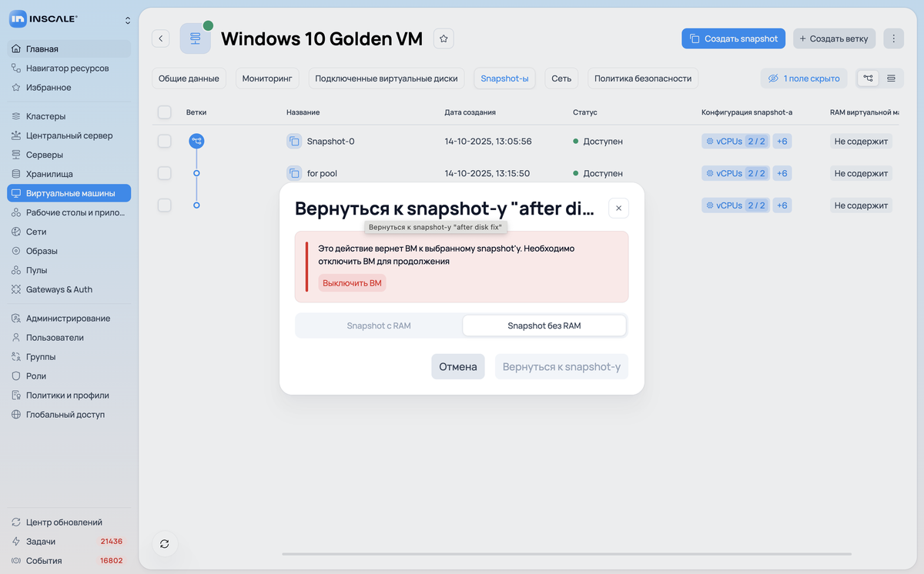
Task: Open the Сеть tab
Action: point(561,78)
